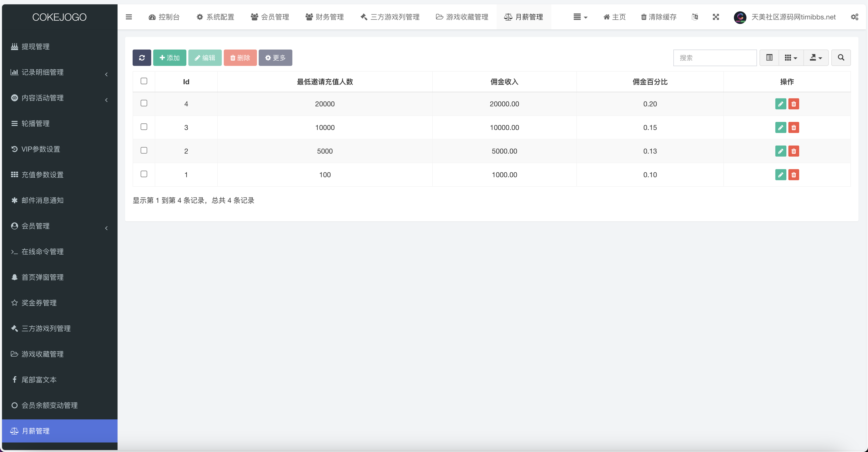Viewport: 868px width, 452px height.
Task: Click the 添加 add button
Action: [170, 58]
